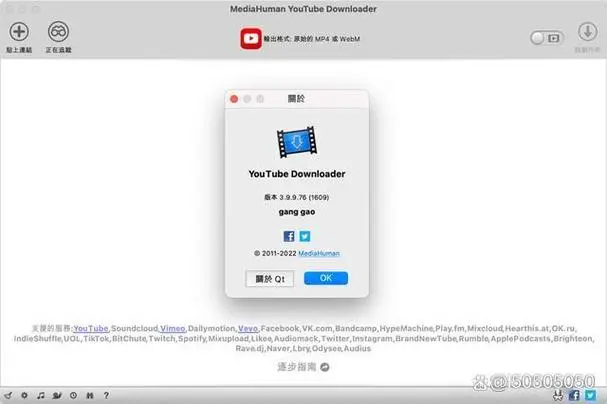Screen dimensions: 607x404
Task: Click the question mark help icon
Action: (108, 395)
